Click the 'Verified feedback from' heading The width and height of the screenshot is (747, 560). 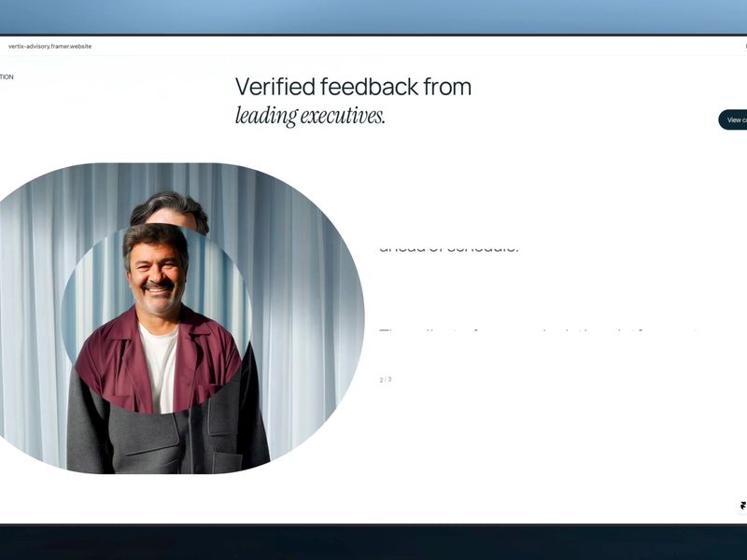(353, 87)
